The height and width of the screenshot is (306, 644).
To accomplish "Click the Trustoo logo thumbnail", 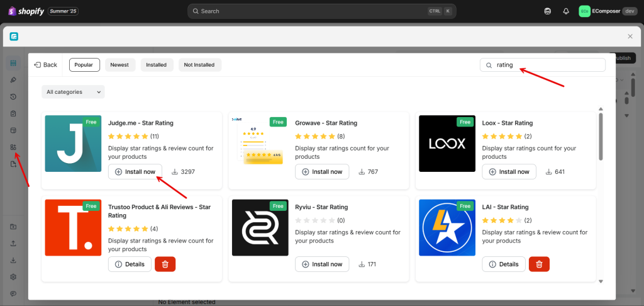I will (x=73, y=227).
